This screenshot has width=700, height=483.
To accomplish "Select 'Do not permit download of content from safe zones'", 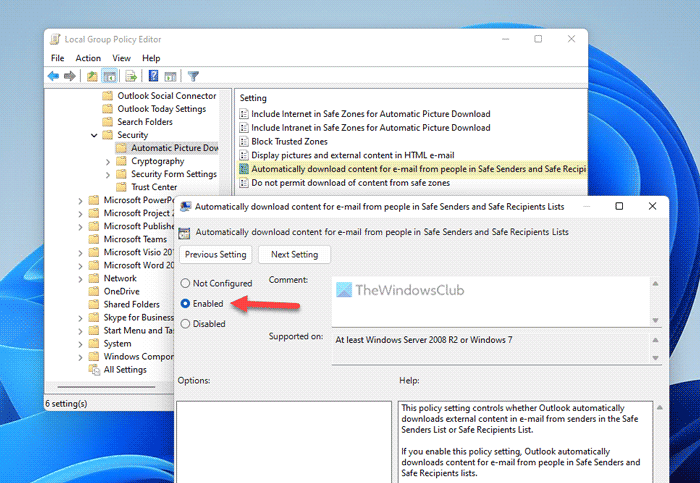I will (x=350, y=183).
